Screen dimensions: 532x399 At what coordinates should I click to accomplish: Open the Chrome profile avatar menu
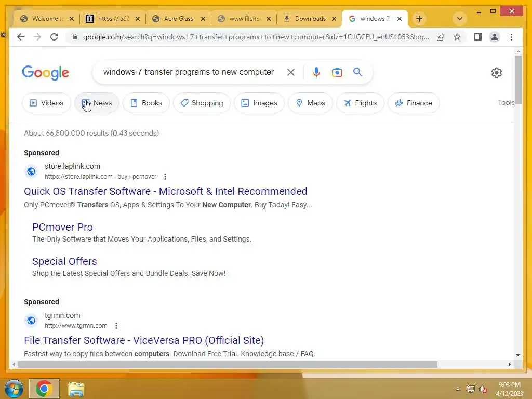click(495, 37)
